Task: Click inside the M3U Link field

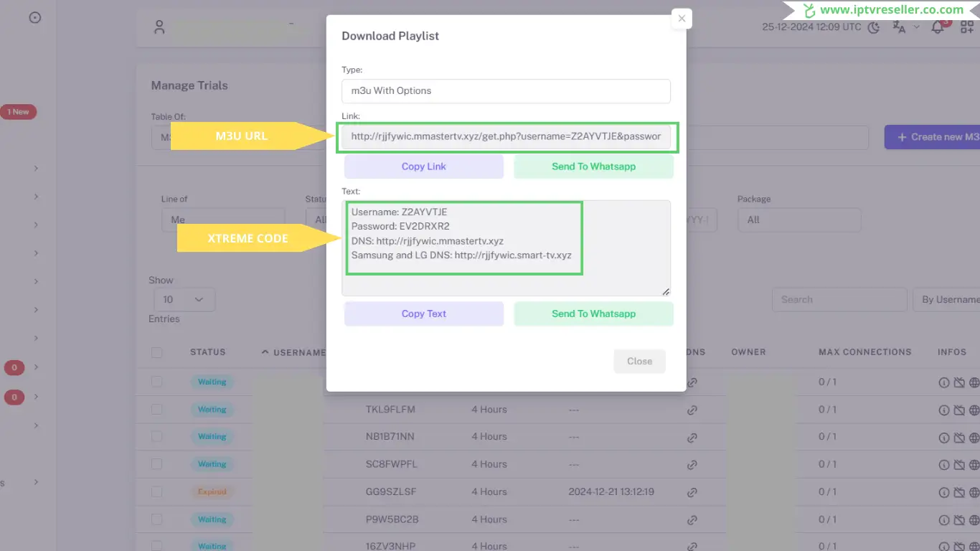Action: pos(506,136)
